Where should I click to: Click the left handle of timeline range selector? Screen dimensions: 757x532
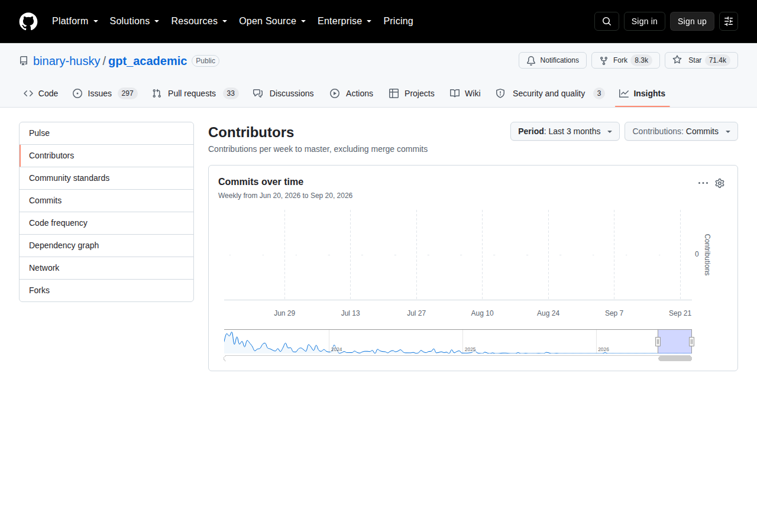658,342
